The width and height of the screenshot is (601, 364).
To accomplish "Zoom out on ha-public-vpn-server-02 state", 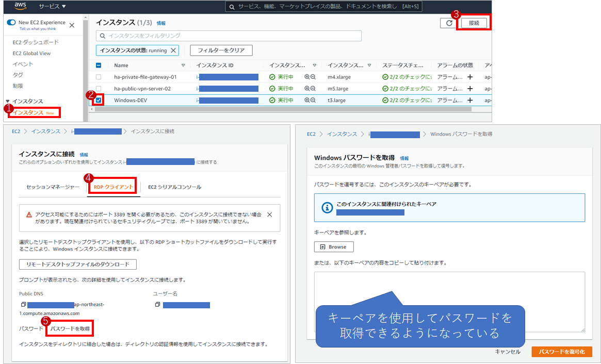I will [x=313, y=89].
